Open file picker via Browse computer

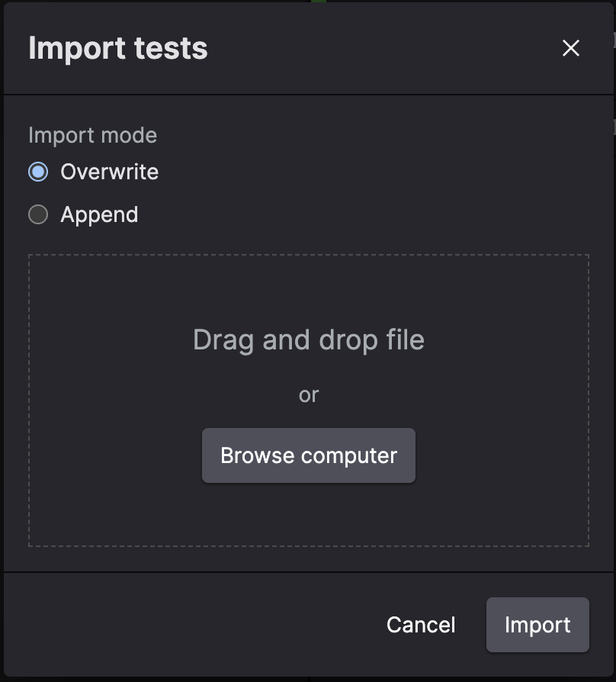point(308,455)
